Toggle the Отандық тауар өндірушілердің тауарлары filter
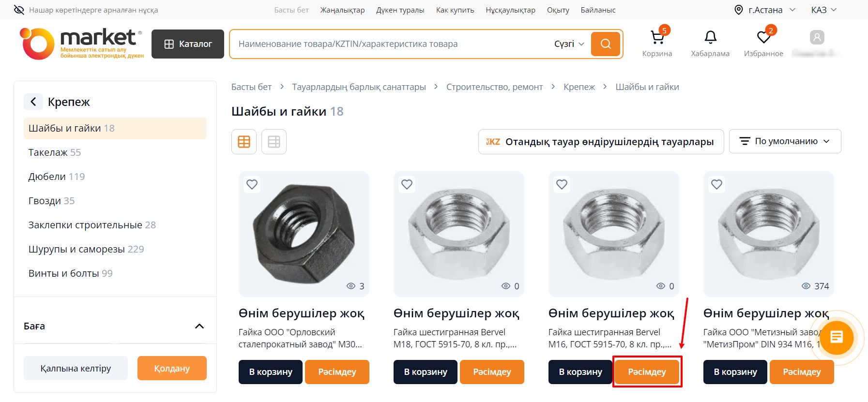The width and height of the screenshot is (868, 402). 601,142
